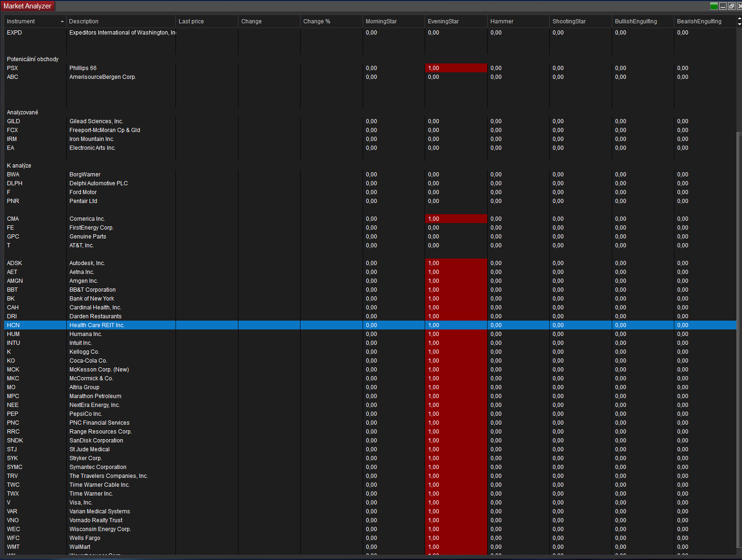The image size is (742, 560).
Task: Click the BullishEngulfing column header
Action: point(643,21)
